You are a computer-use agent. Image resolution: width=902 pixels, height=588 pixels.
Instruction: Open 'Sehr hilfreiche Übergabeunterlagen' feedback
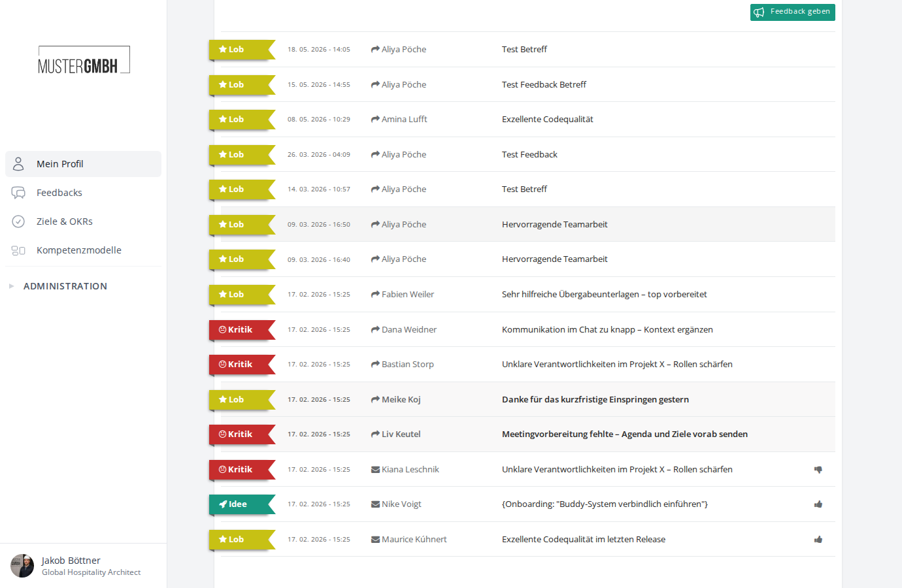click(605, 295)
